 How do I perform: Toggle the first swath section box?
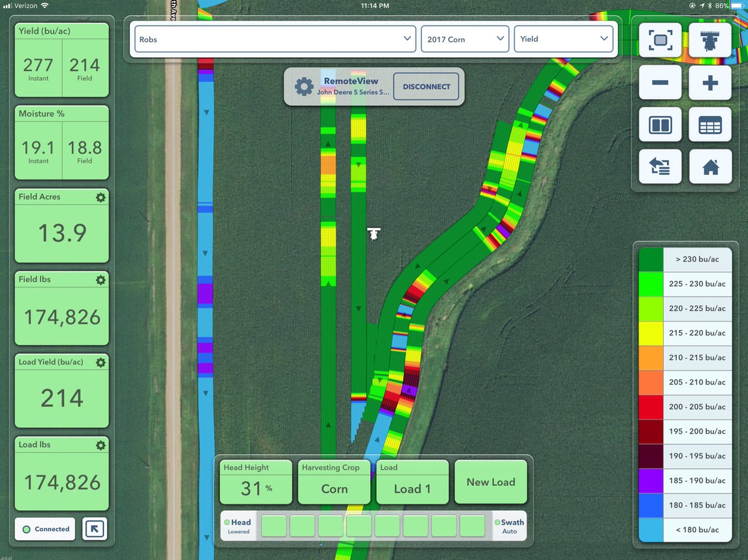(x=274, y=526)
